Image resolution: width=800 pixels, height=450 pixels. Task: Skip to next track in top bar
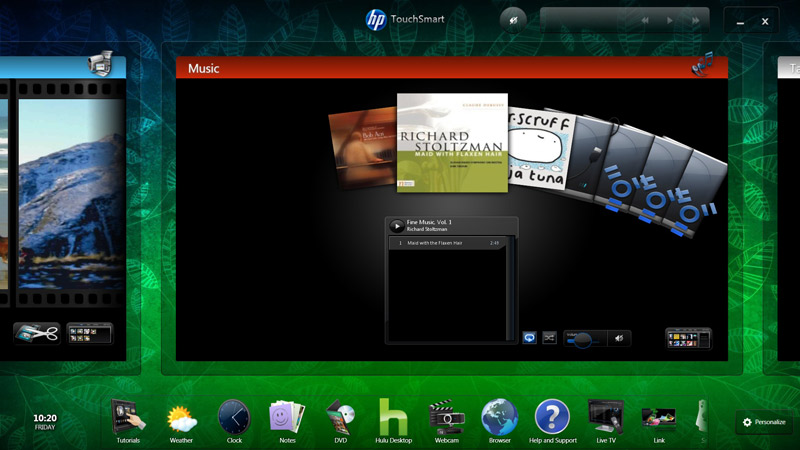tap(695, 20)
